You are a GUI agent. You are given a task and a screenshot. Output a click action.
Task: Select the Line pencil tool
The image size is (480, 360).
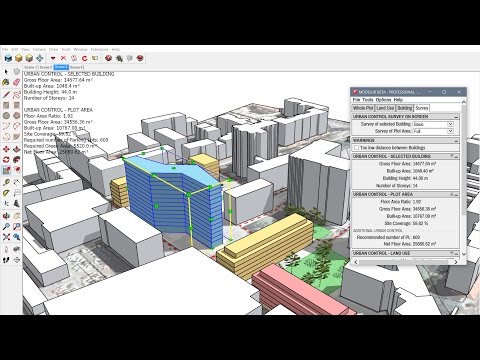6,95
